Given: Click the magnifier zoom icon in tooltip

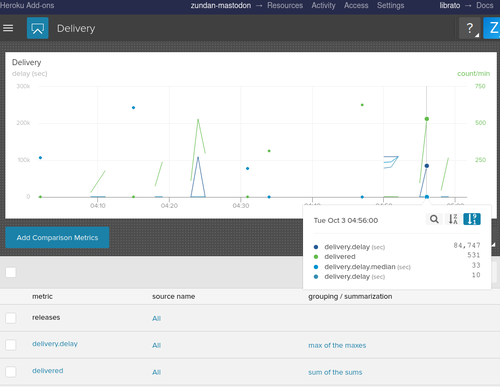Looking at the screenshot, I should [434, 219].
